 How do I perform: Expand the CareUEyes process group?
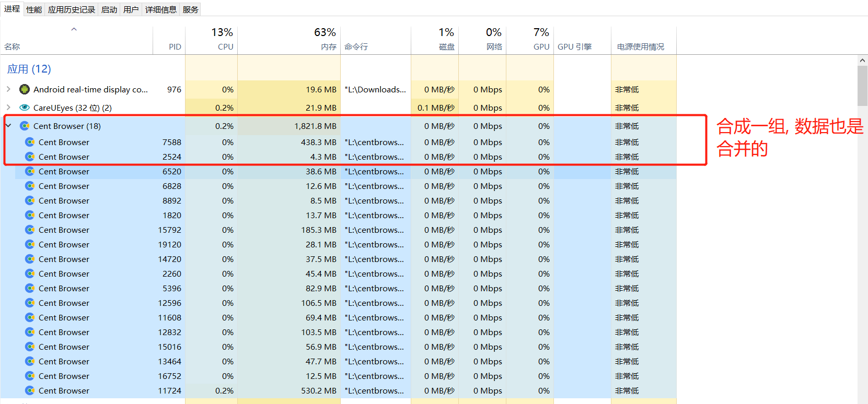(x=8, y=108)
